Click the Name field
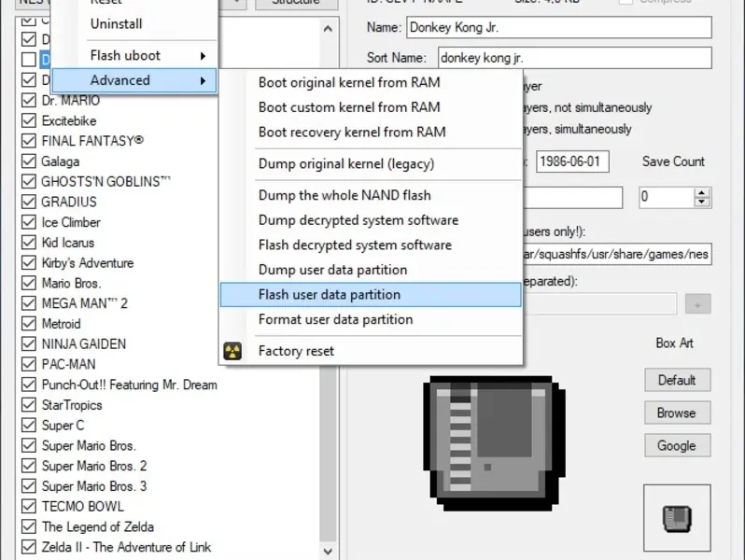 click(x=559, y=28)
